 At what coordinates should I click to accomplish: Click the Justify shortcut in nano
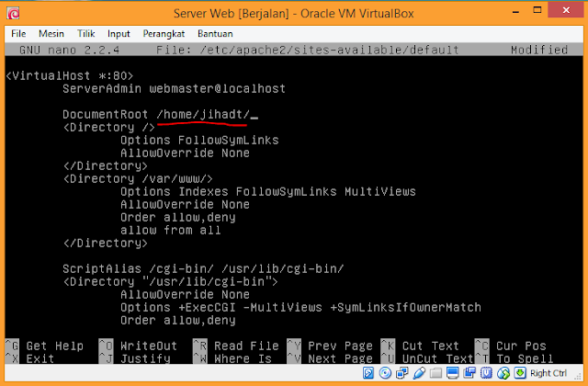135,358
